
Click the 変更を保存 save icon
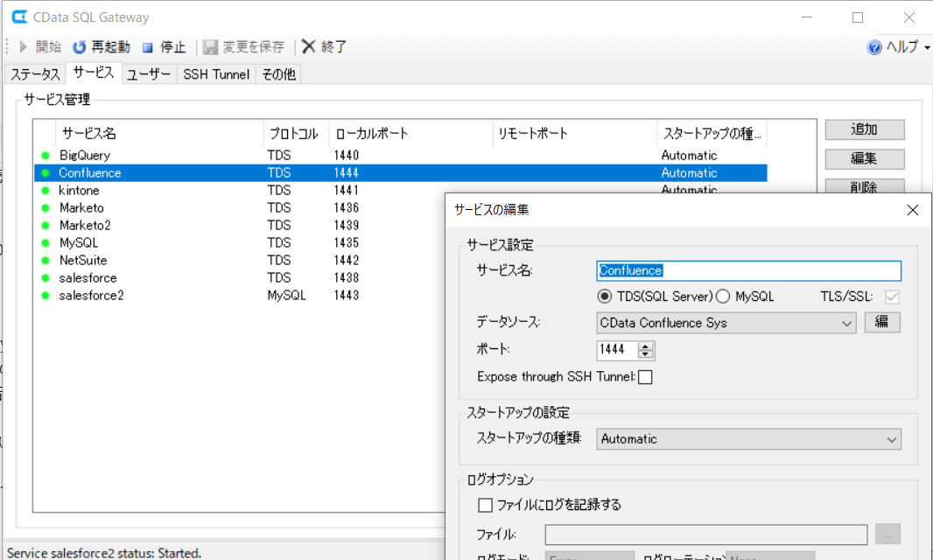coord(210,46)
